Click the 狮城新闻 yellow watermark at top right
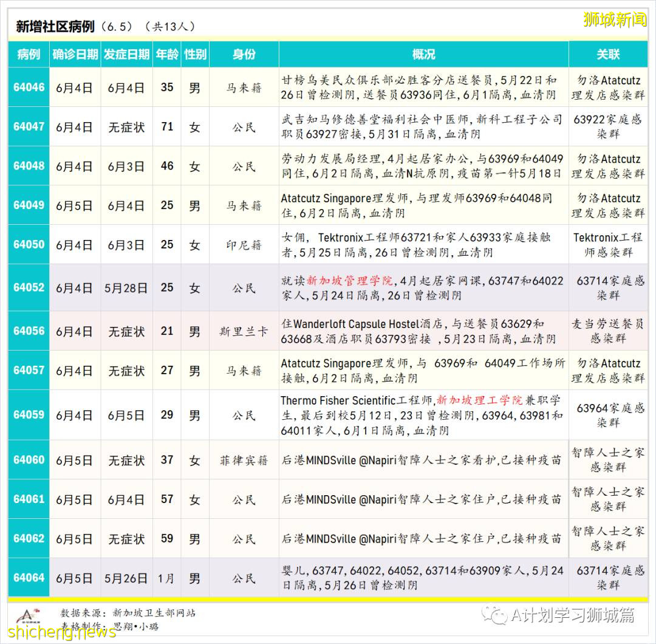The image size is (656, 644). pos(615,19)
